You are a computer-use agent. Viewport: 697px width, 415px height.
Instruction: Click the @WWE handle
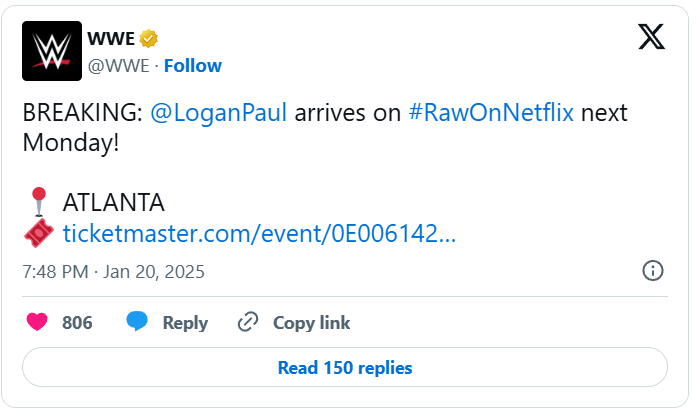coord(118,66)
